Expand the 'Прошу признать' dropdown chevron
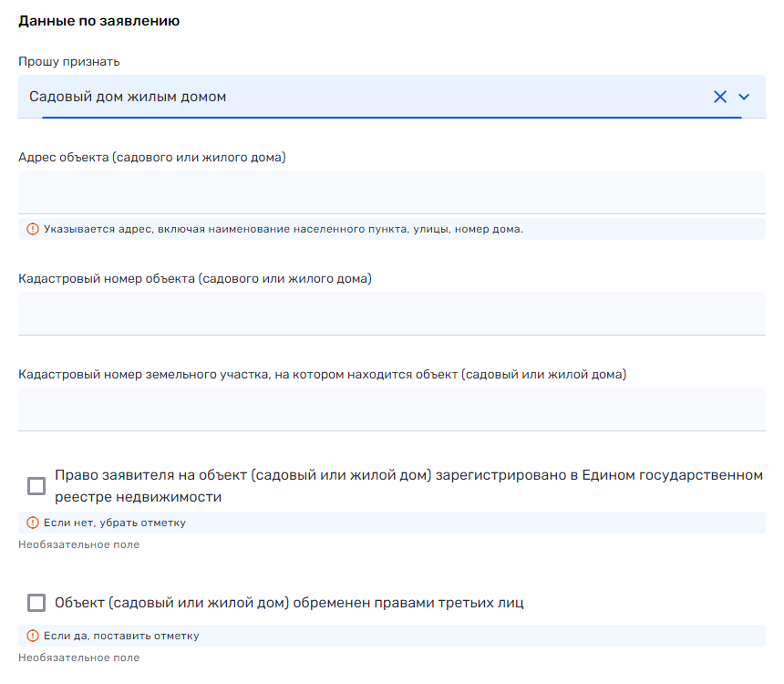Image resolution: width=784 pixels, height=684 pixels. [x=744, y=97]
